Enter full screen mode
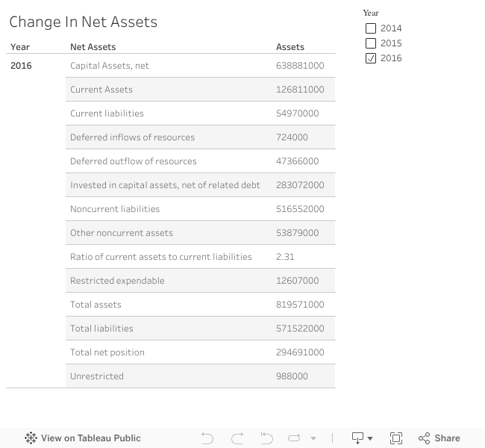 tap(396, 438)
